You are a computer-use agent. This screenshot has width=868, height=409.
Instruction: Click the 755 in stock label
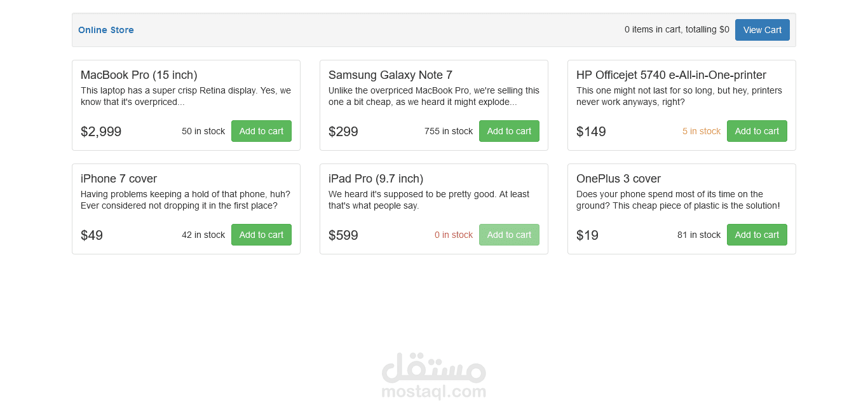click(x=449, y=131)
